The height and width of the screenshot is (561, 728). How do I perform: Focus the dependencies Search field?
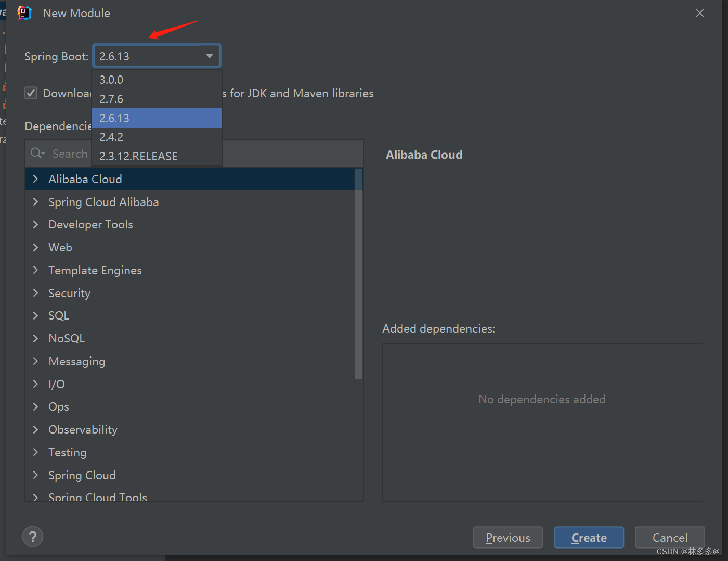tap(194, 154)
